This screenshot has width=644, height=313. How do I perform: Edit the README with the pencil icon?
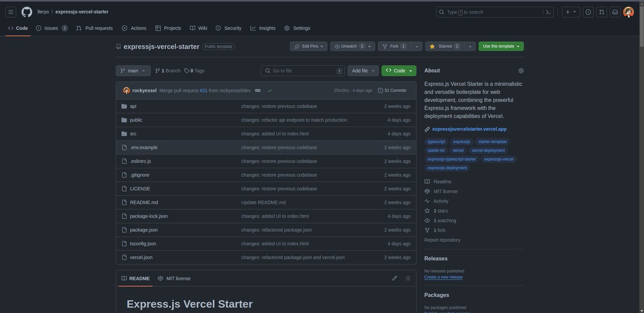click(x=394, y=278)
